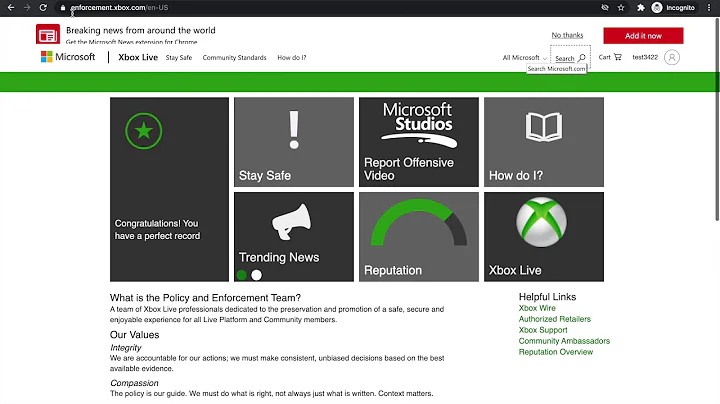720x404 pixels.
Task: Select the green carousel dot
Action: point(241,275)
